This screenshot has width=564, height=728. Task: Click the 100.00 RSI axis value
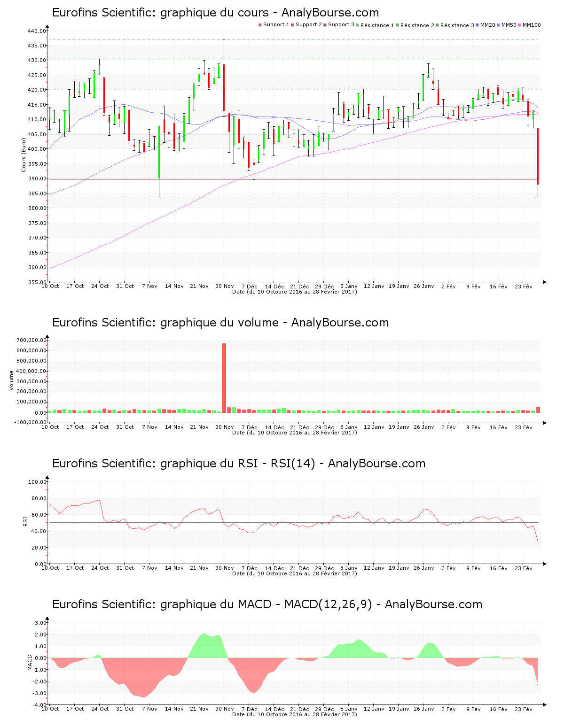point(37,482)
